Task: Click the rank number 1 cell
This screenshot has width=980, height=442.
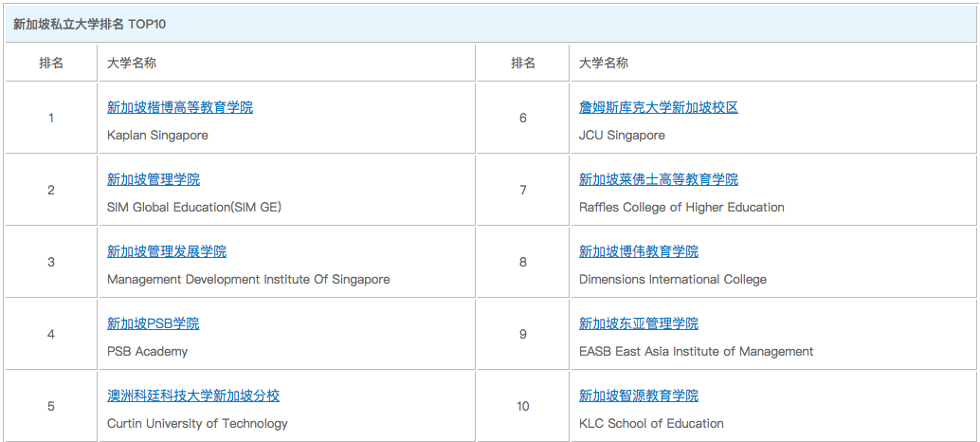Action: point(51,118)
